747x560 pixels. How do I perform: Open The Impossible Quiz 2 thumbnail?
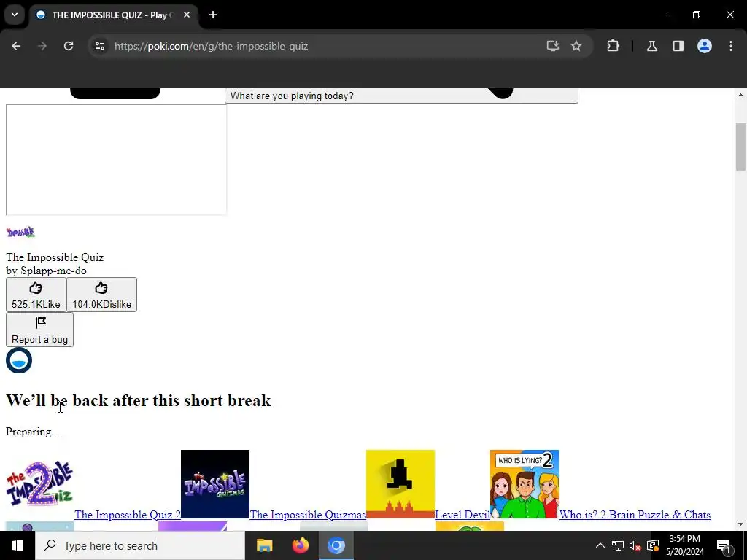(40, 484)
